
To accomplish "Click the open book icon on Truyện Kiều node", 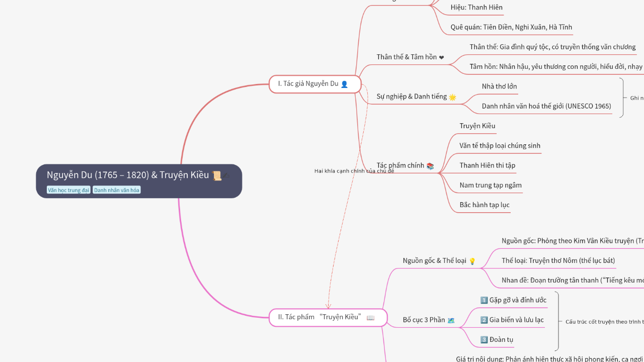I will point(370,318).
